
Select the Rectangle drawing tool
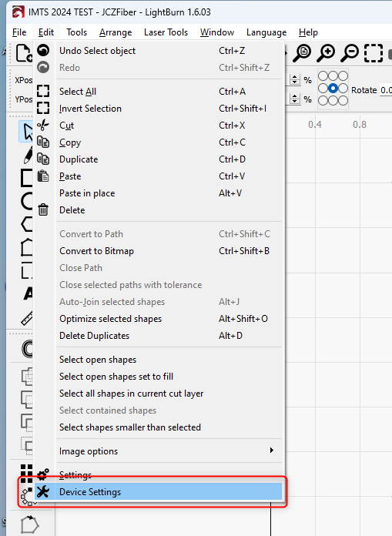pyautogui.click(x=27, y=178)
